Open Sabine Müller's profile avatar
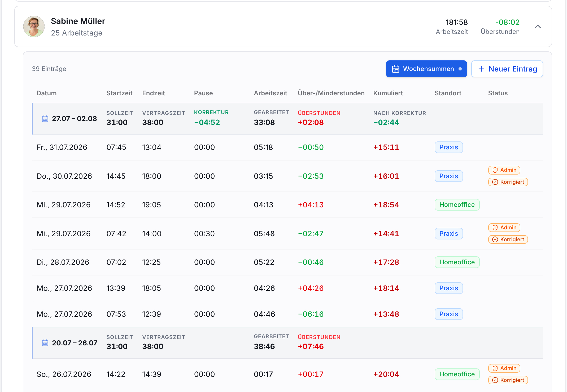The width and height of the screenshot is (567, 392). [34, 26]
